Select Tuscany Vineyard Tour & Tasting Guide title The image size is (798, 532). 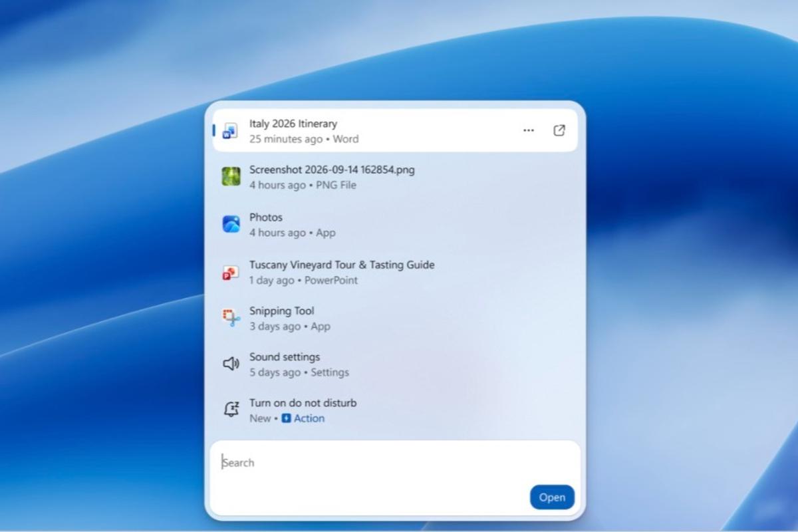342,265
